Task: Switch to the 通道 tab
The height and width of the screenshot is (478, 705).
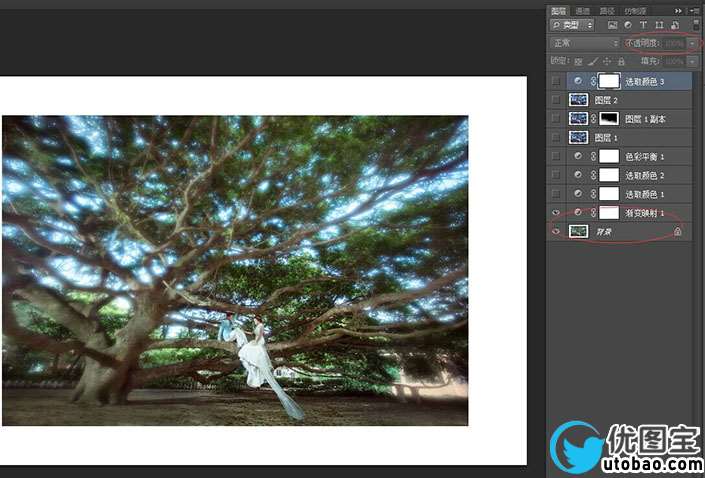Action: 583,11
